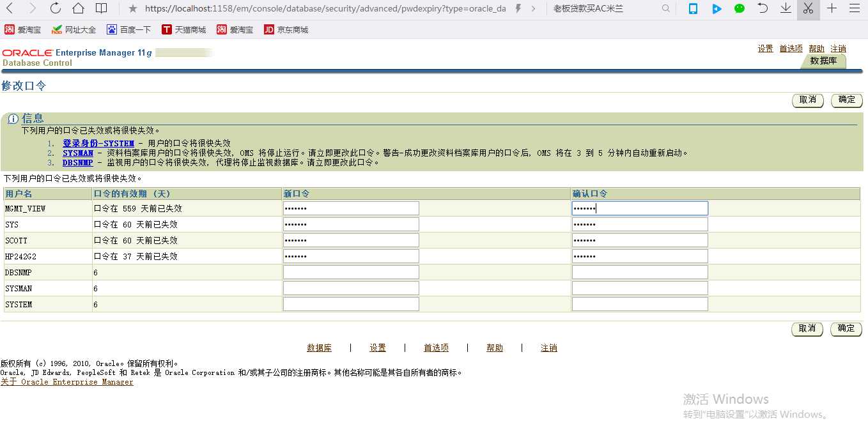Click the top 取消 button
This screenshot has height=428, width=868.
[x=808, y=100]
